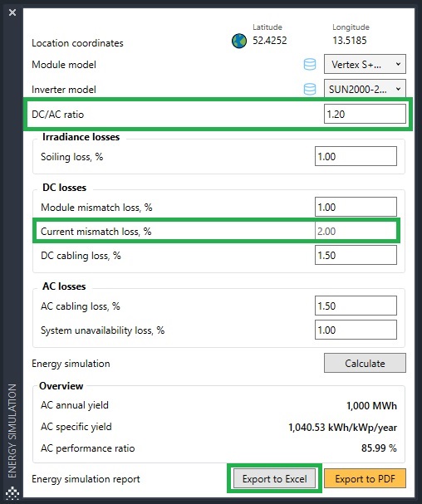This screenshot has height=504, width=422.
Task: Click the AC annual yield value 1,000 MWh
Action: pos(371,406)
